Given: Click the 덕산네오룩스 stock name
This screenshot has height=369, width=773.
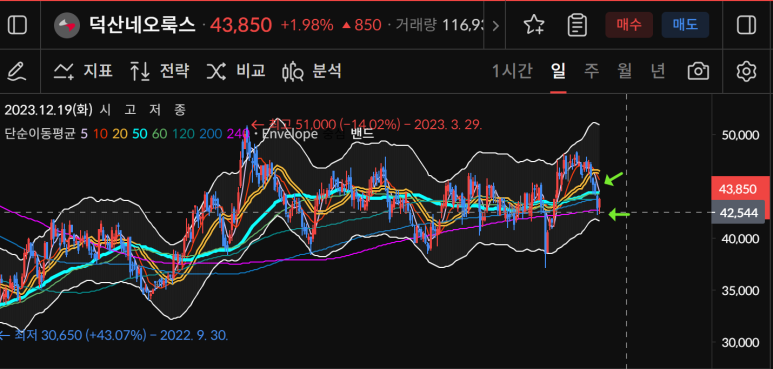Looking at the screenshot, I should (x=142, y=25).
